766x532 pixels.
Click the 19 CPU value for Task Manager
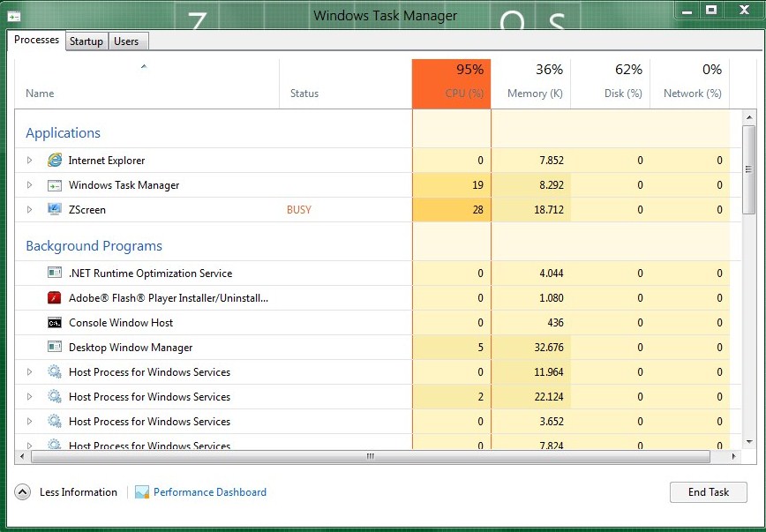[477, 185]
